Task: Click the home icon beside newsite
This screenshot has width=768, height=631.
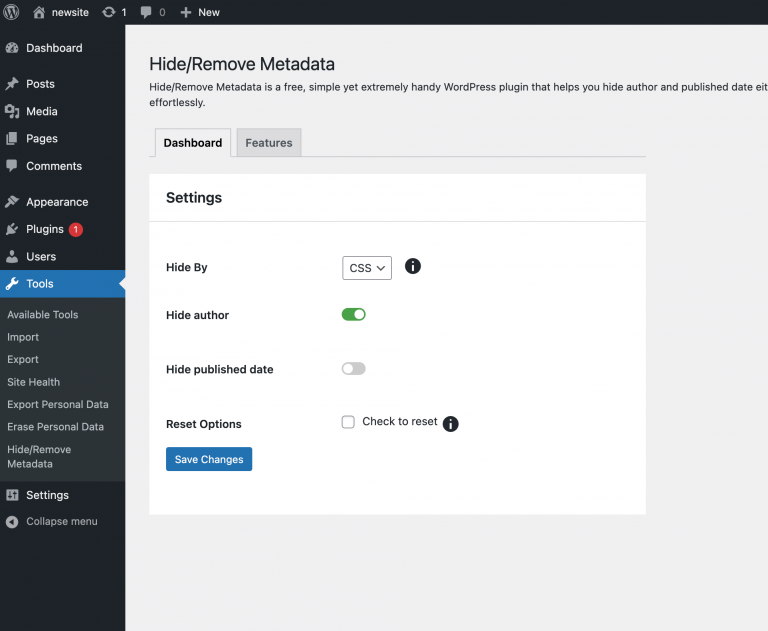Action: [39, 12]
